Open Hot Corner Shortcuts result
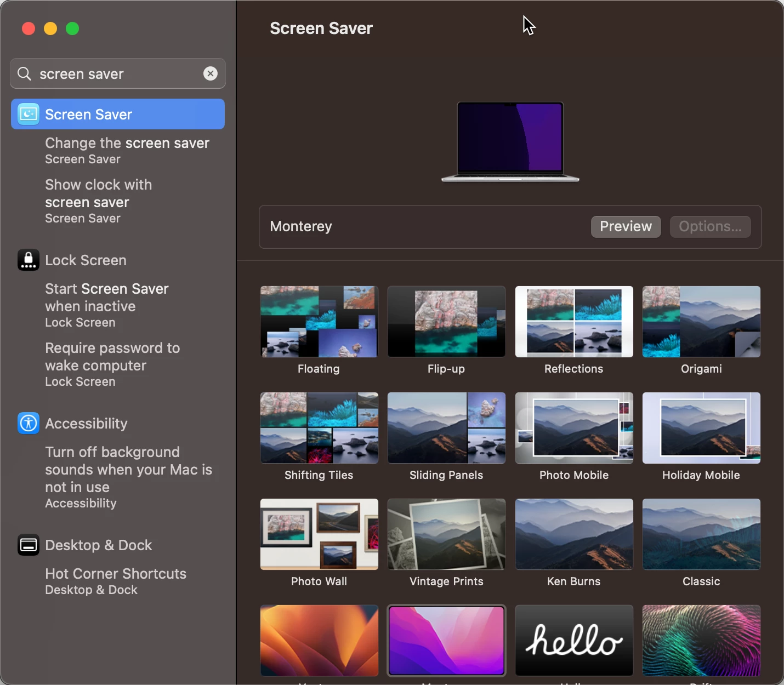 pyautogui.click(x=116, y=581)
